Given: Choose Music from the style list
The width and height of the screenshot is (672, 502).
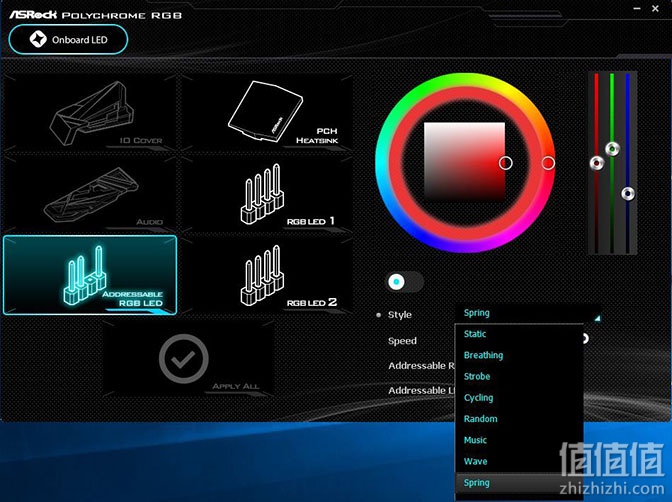Looking at the screenshot, I should 519,440.
